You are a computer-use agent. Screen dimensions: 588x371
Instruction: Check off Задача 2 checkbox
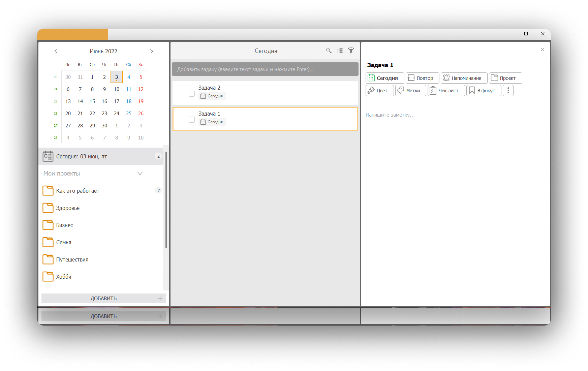(x=192, y=94)
